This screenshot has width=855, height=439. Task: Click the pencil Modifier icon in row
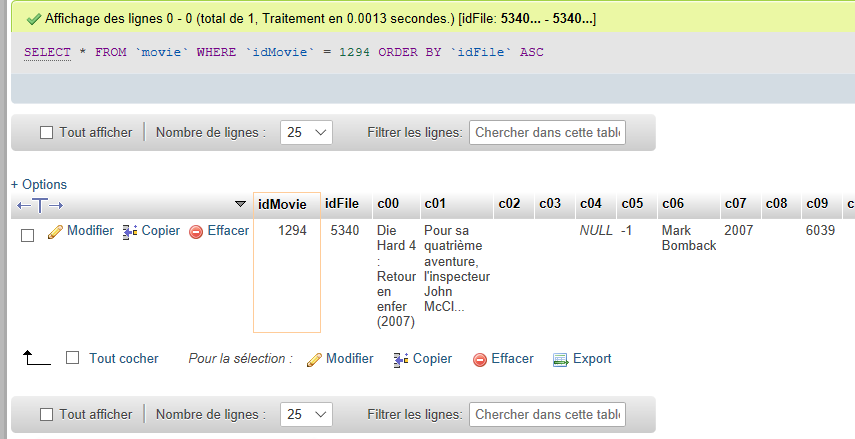tap(55, 232)
